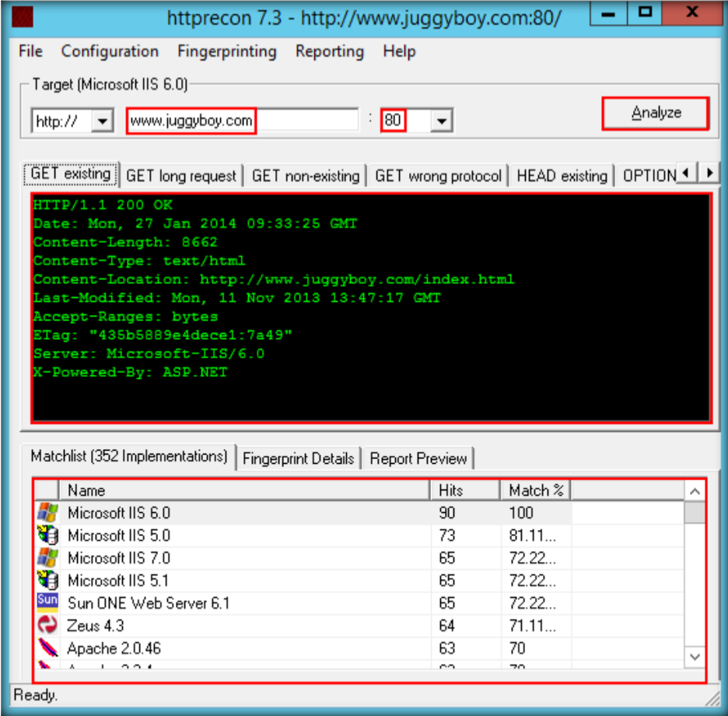728x716 pixels.
Task: Click the Apache 2.0.46 feather icon
Action: click(47, 648)
